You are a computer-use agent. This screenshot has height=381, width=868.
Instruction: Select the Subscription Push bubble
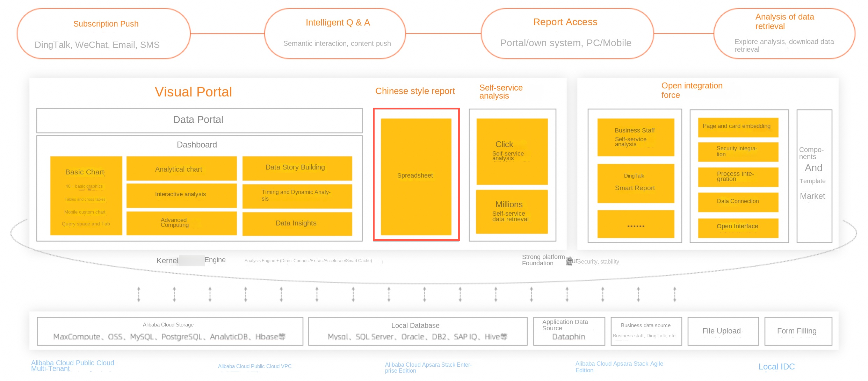click(104, 34)
